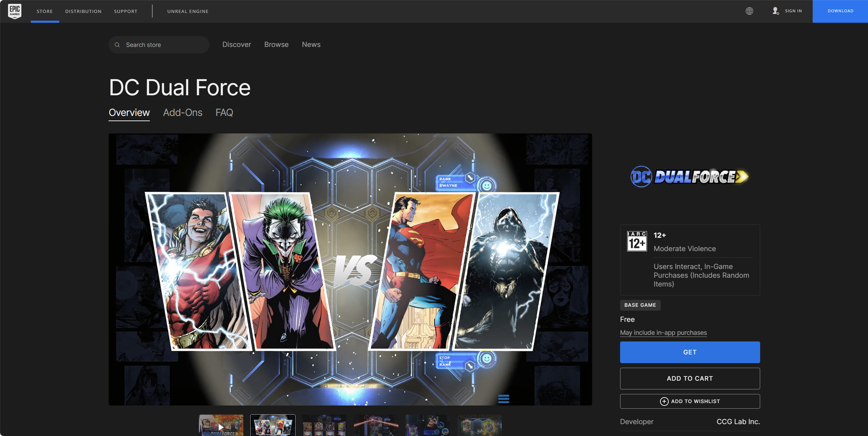Viewport: 868px width, 436px height.
Task: Click the CCG Lab Inc. developer name
Action: coord(738,422)
